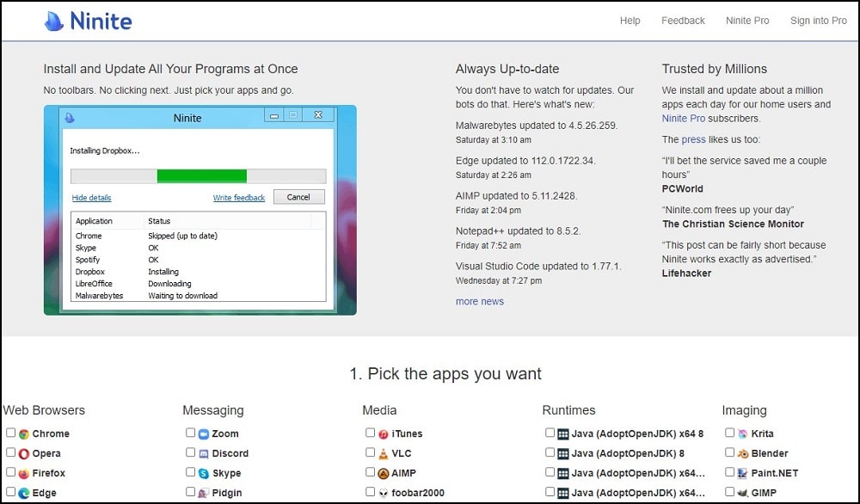Click Sign into Pro
This screenshot has width=860, height=504.
819,21
